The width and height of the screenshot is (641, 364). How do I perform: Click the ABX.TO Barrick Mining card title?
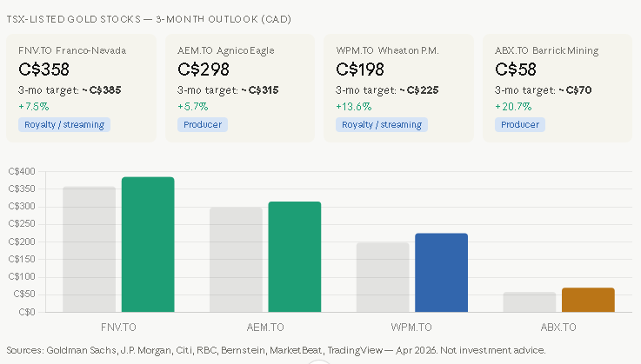(546, 50)
